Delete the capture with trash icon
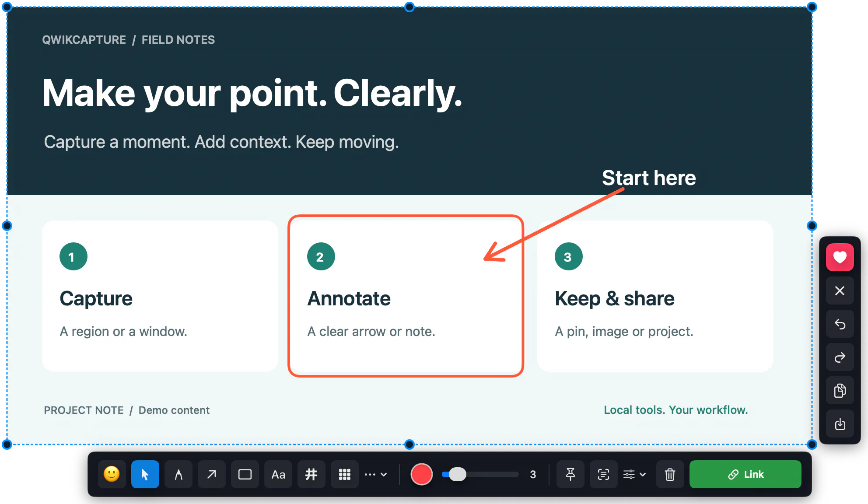 pos(670,474)
